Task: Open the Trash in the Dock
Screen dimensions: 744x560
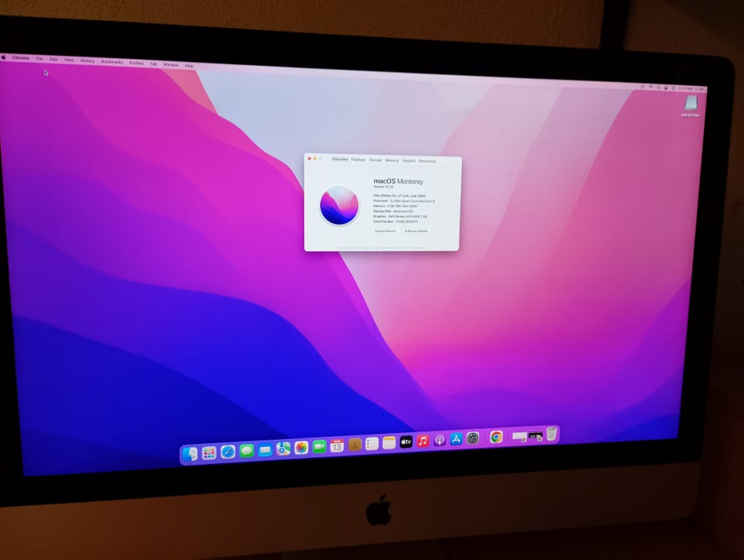Action: pyautogui.click(x=551, y=434)
